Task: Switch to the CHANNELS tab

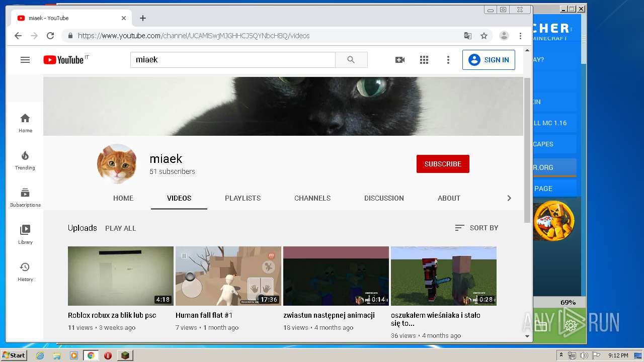Action: pyautogui.click(x=312, y=198)
